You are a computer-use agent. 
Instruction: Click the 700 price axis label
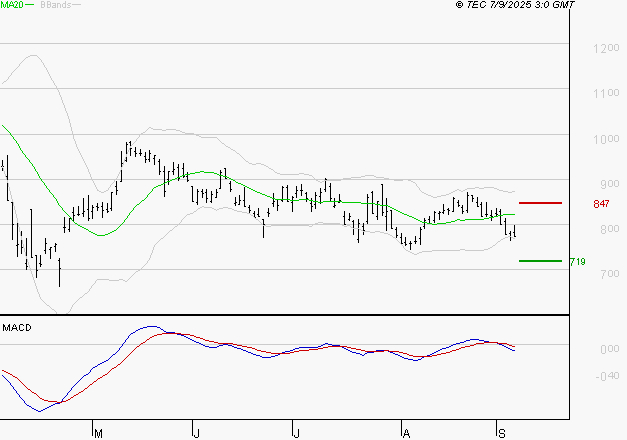coord(609,274)
